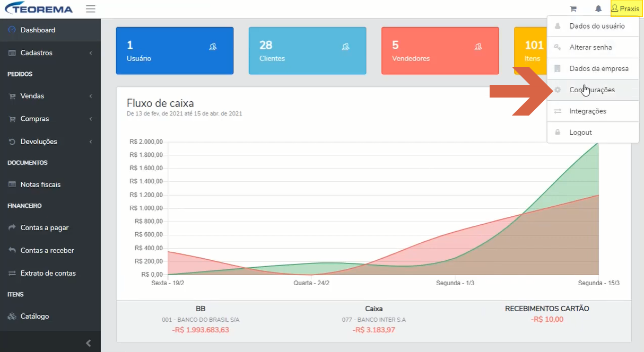Click the user icon on Vendedores card
Image resolution: width=644 pixels, height=352 pixels.
click(x=478, y=47)
